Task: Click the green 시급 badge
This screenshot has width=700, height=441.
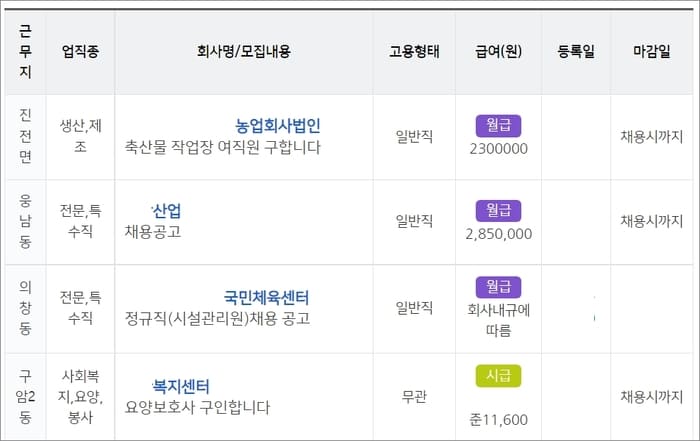Action: tap(498, 376)
